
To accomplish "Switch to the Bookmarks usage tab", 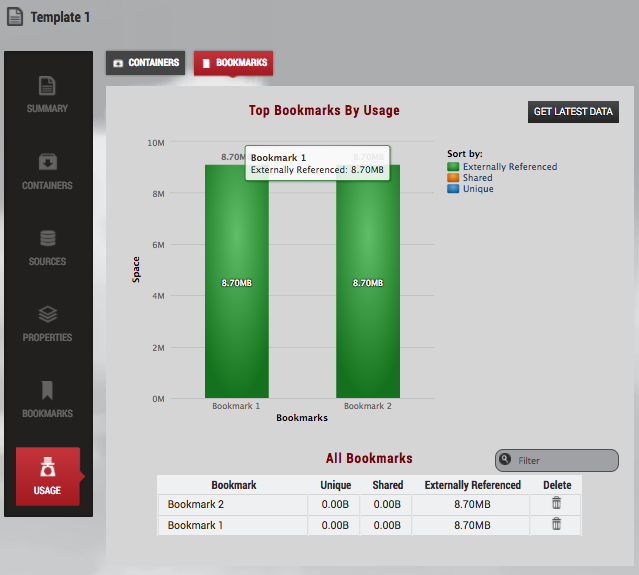I will coord(233,63).
